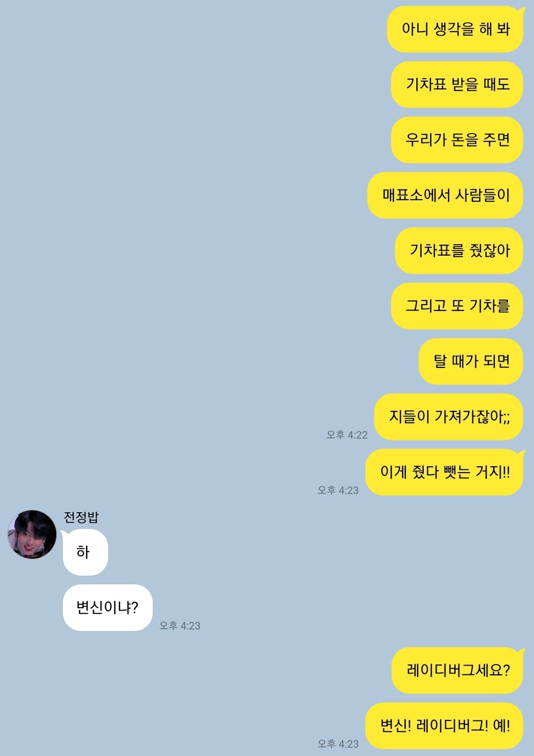
Task: Tap the timestamp beside the last message
Action: (338, 744)
